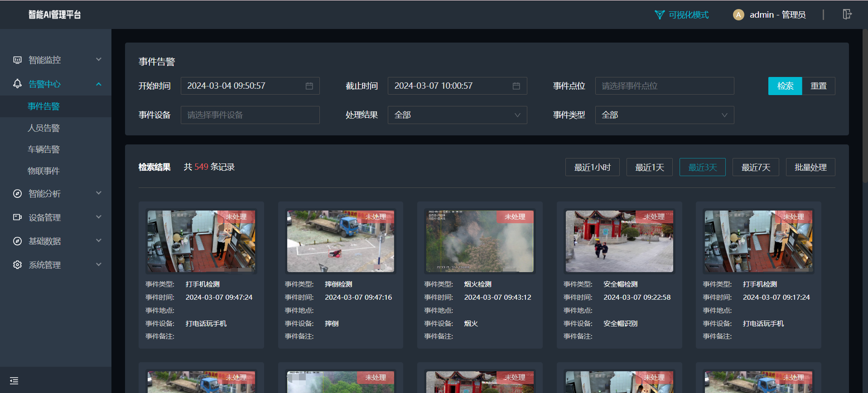Filter by 最近1小时

pyautogui.click(x=593, y=168)
